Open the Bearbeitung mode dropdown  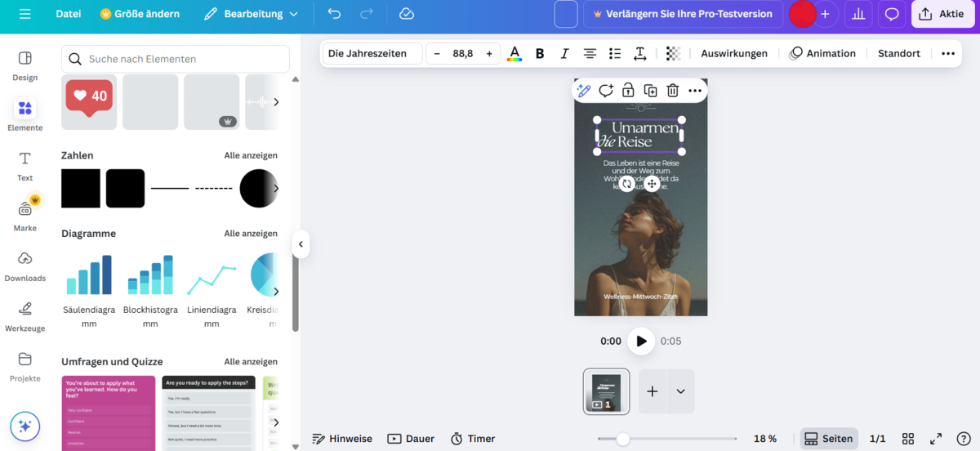coord(251,14)
